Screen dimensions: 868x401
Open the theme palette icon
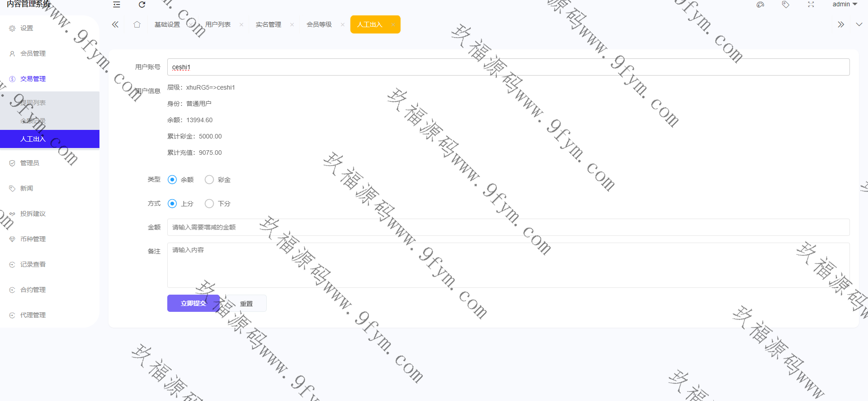[x=760, y=5]
